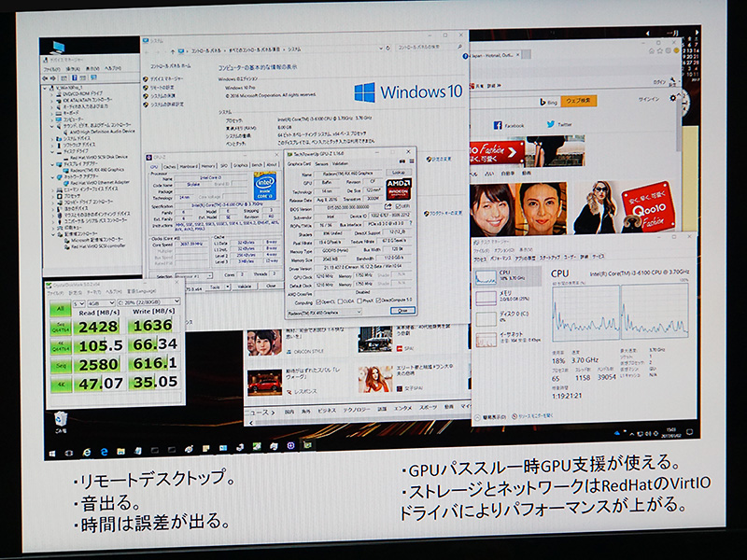Switch to the Memory tab in CPU-Z

coord(207,166)
